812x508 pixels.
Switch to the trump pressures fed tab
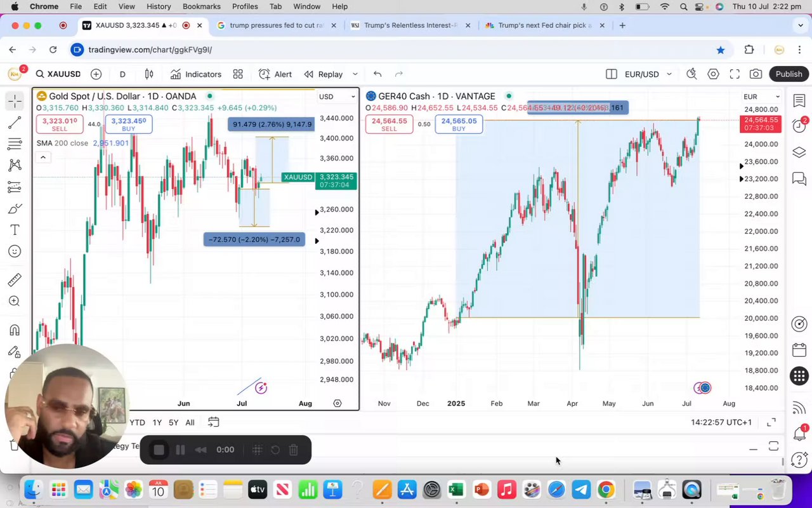[x=276, y=25]
